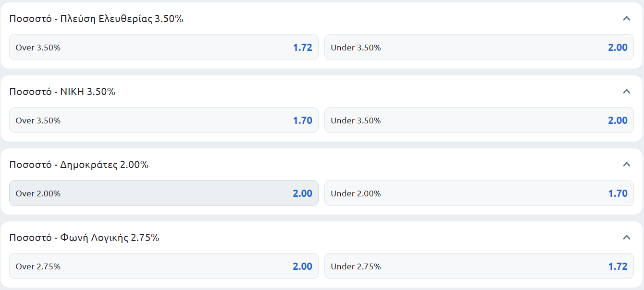This screenshot has height=290, width=644.
Task: Collapse the Πλεύση Ελευθερίας 3.50% section chevron
Action: [626, 19]
